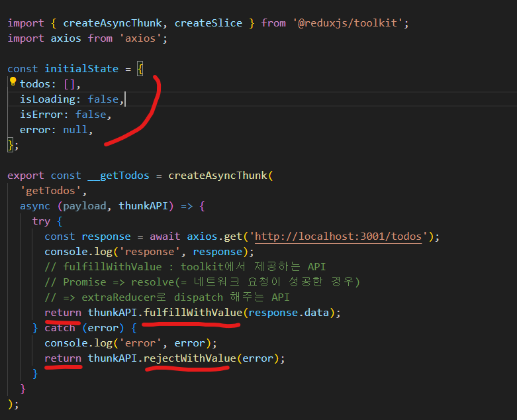Click the 'export' keyword
This screenshot has height=420, width=517.
pos(26,176)
